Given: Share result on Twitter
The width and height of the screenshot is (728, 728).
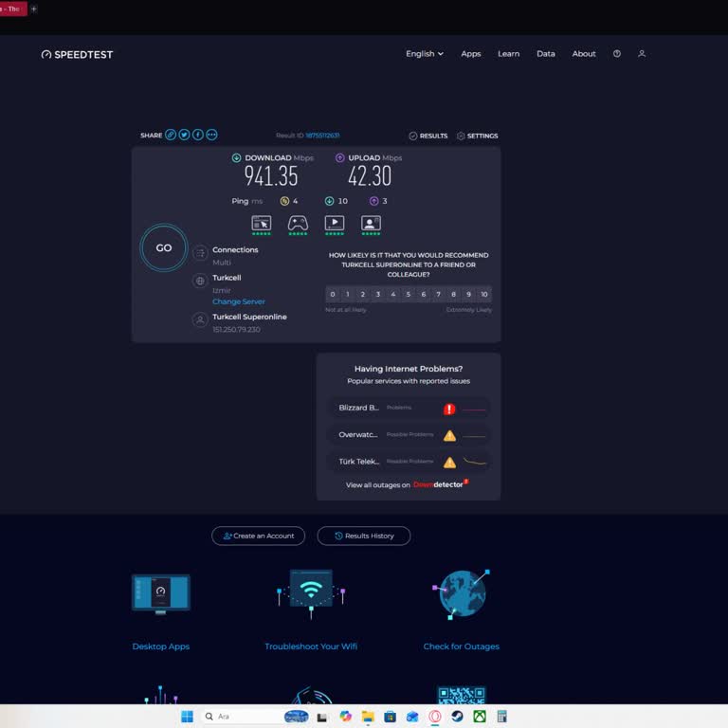Looking at the screenshot, I should 184,135.
